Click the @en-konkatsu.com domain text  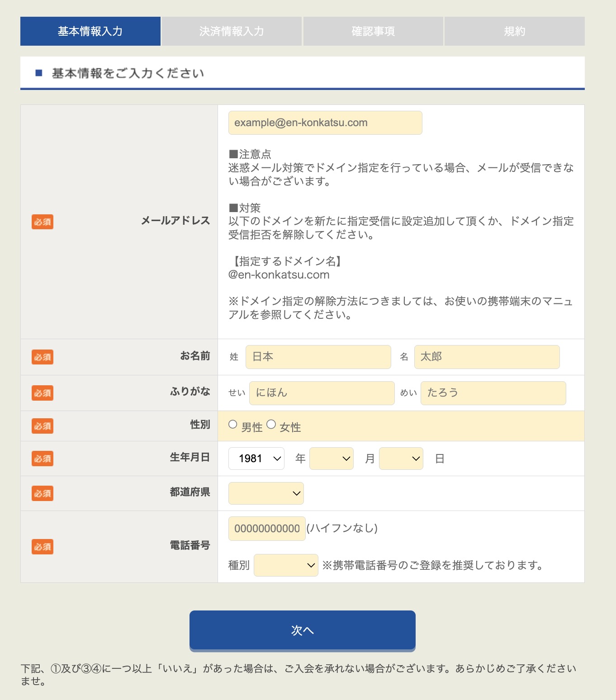pos(279,275)
